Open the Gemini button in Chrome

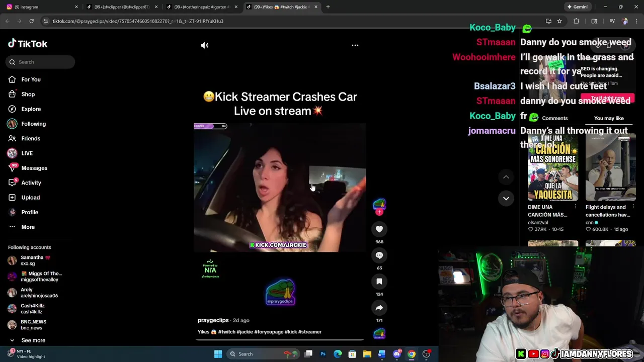(x=577, y=7)
